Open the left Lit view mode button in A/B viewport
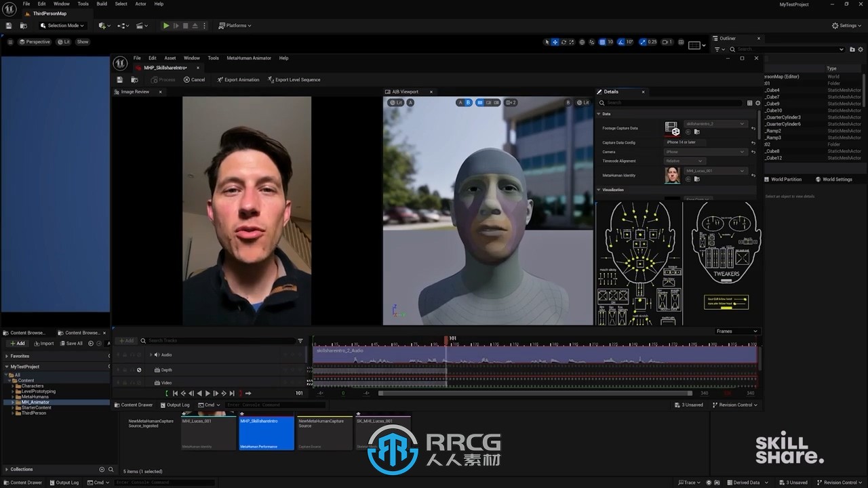This screenshot has width=868, height=488. (395, 102)
